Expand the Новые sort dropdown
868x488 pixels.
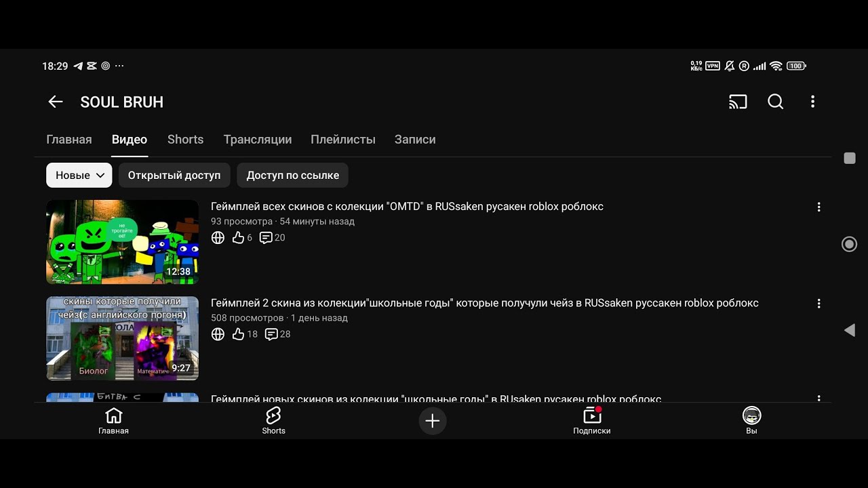[79, 175]
